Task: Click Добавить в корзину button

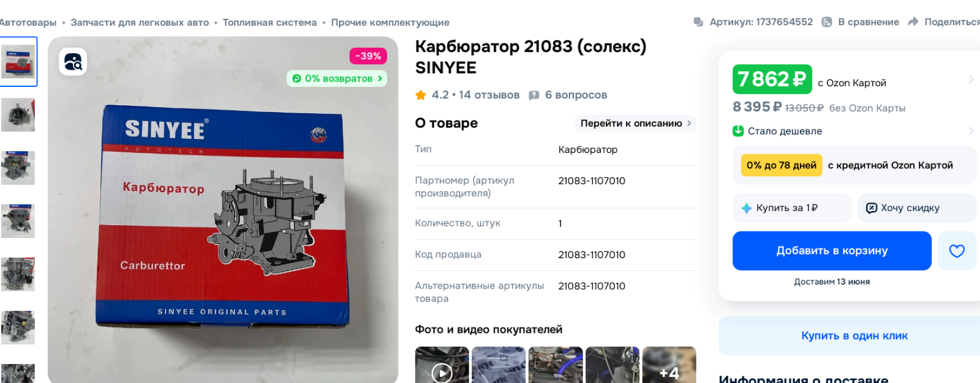Action: pyautogui.click(x=832, y=251)
